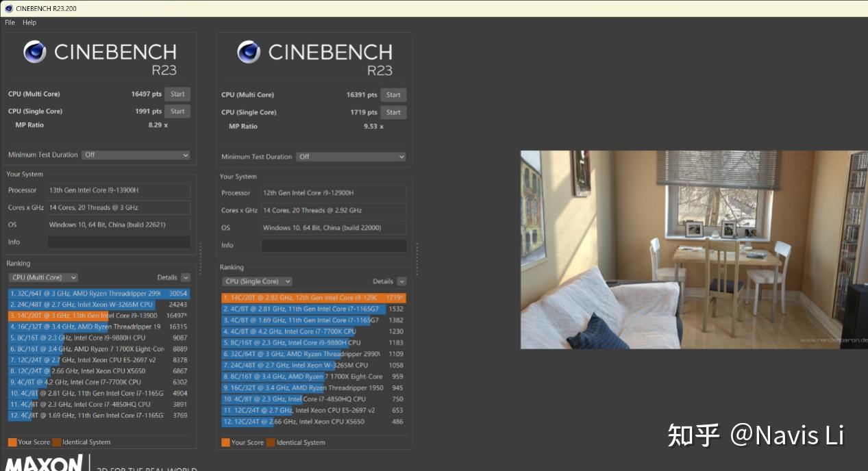Select the Xeon X5650 row scoring 6867
Viewport: 868px width, 471px height.
point(99,371)
